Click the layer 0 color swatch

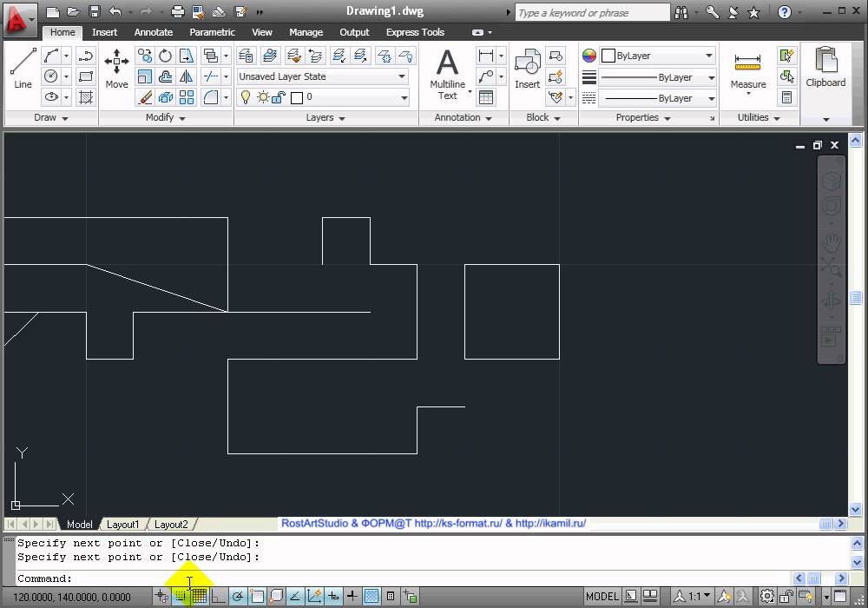coord(297,98)
